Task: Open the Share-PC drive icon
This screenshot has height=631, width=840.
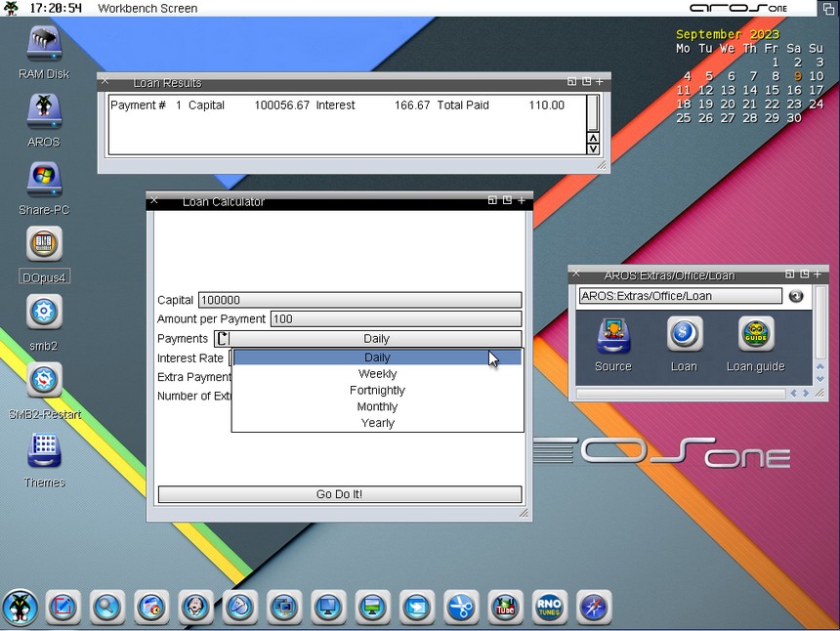Action: [x=44, y=180]
